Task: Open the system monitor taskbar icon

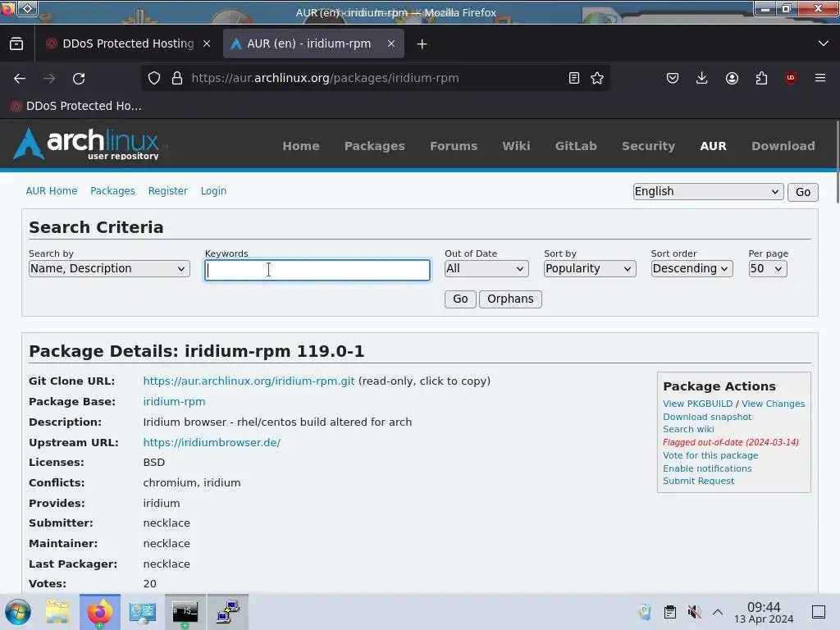Action: click(143, 612)
